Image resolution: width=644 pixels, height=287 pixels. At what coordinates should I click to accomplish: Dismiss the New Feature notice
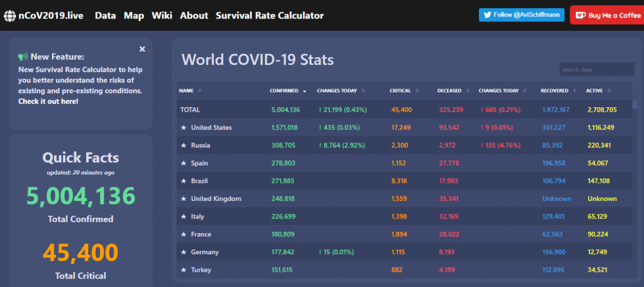(142, 49)
